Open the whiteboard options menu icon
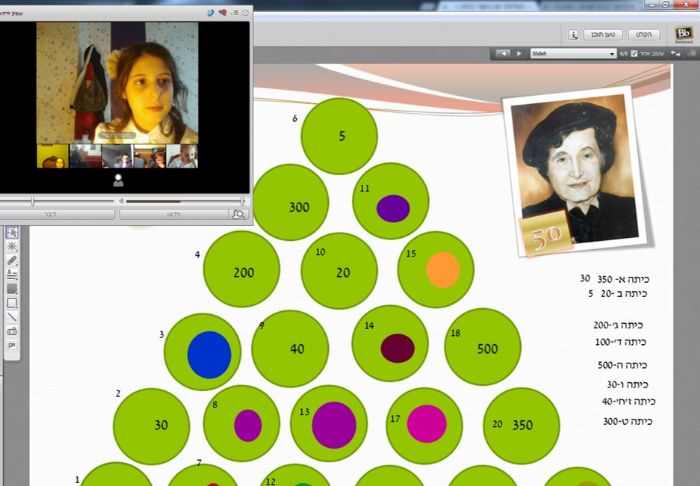 [692, 54]
